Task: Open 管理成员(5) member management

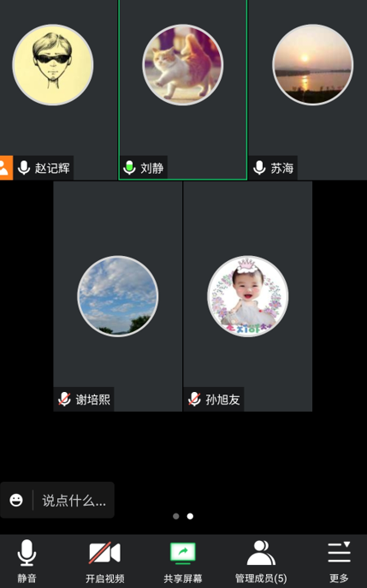Action: click(261, 561)
